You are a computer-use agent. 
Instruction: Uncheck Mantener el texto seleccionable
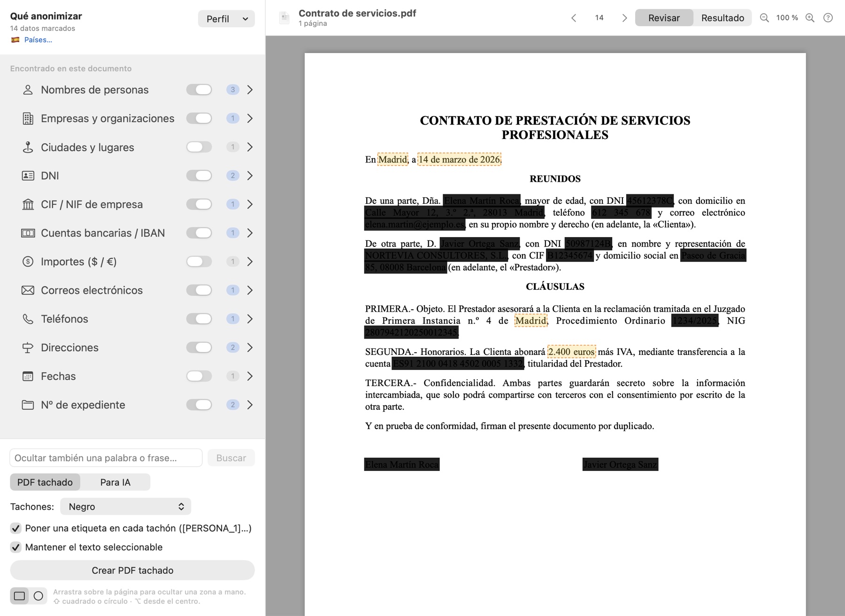(15, 547)
